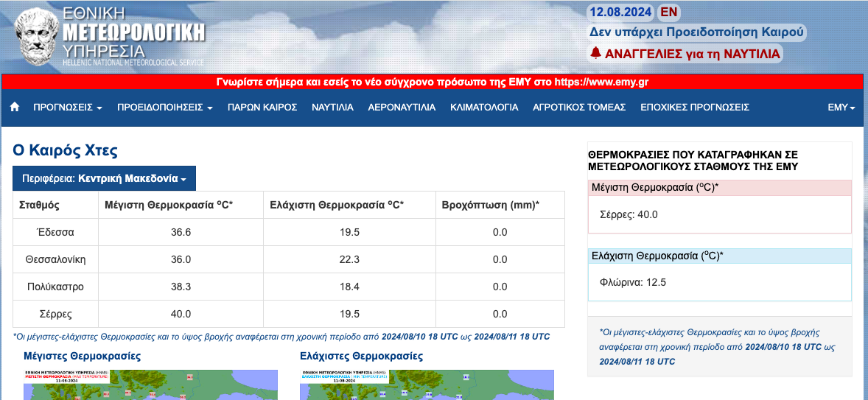868x400 pixels.
Task: Select the ΑΓΡΟΤΙΚΟΣ ΤΟΜΕΑΣ menu item
Action: [579, 108]
